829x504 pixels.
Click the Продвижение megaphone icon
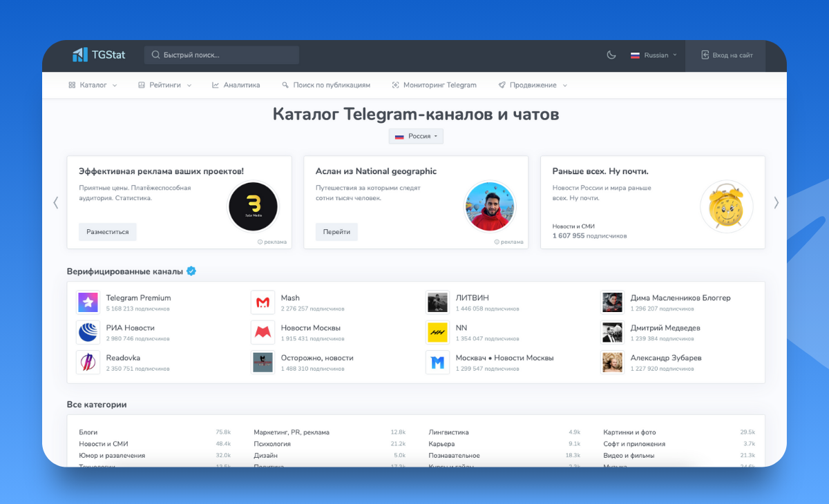502,85
